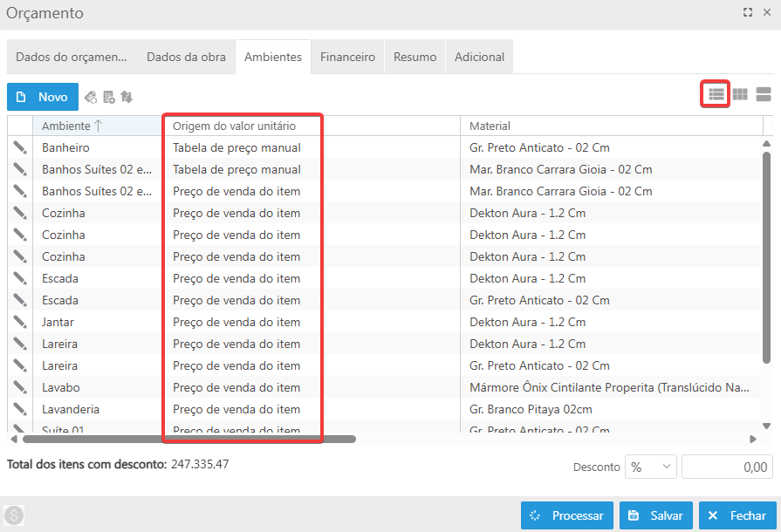781x532 pixels.
Task: Sort by the Ambiente column header
Action: click(72, 126)
